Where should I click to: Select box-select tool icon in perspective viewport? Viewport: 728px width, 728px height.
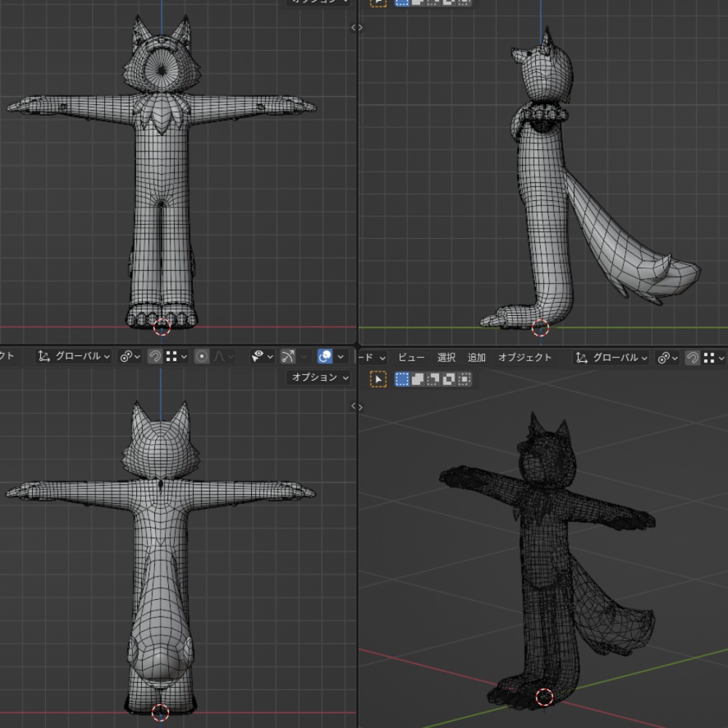pyautogui.click(x=378, y=379)
